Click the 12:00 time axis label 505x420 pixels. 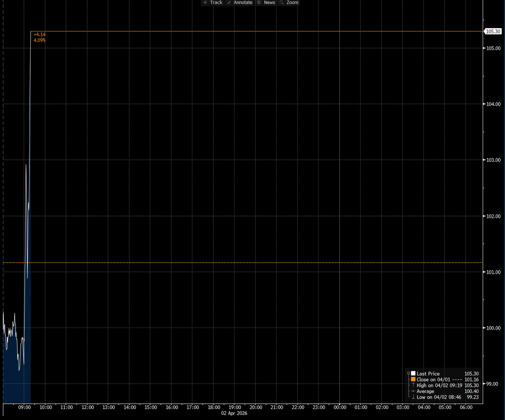(x=88, y=407)
